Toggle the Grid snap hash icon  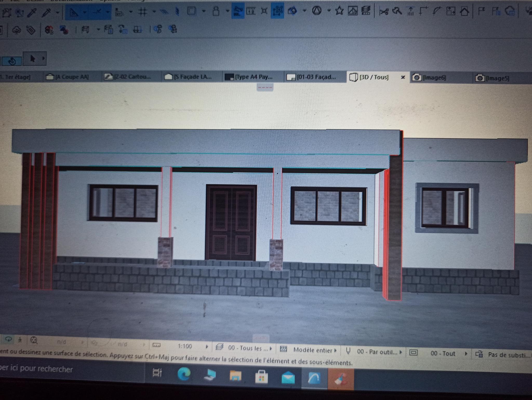click(143, 12)
